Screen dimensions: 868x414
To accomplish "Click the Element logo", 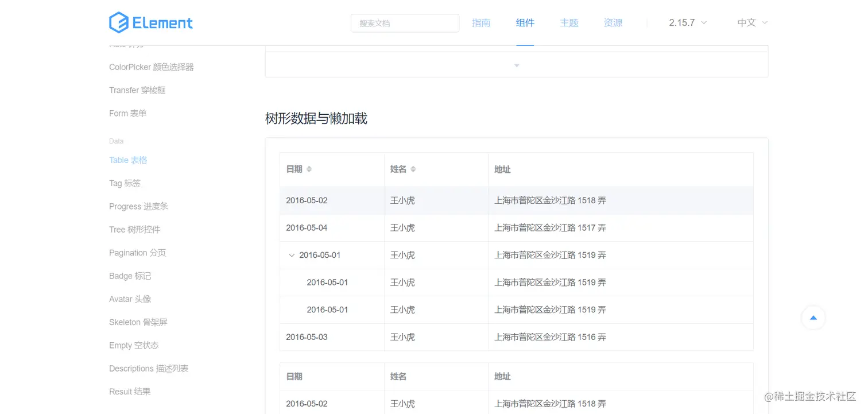I will coord(151,22).
